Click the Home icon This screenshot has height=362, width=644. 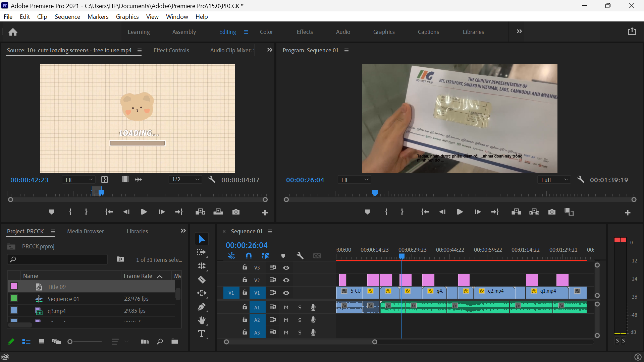pyautogui.click(x=13, y=32)
